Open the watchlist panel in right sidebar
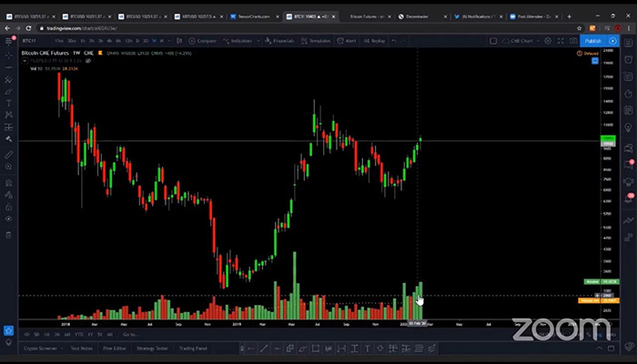 629,43
